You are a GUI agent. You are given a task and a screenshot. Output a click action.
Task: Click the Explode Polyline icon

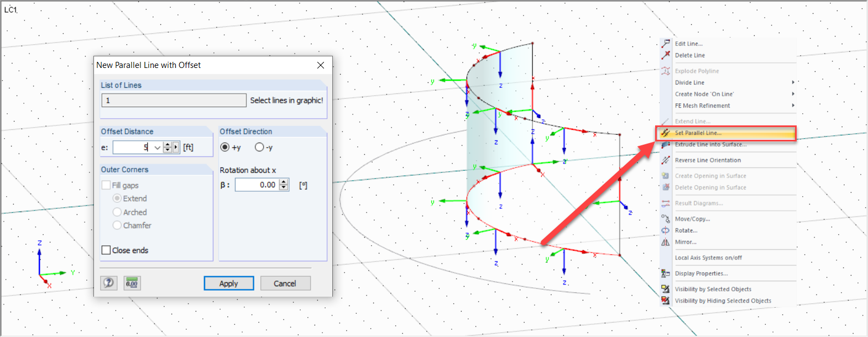coord(666,71)
